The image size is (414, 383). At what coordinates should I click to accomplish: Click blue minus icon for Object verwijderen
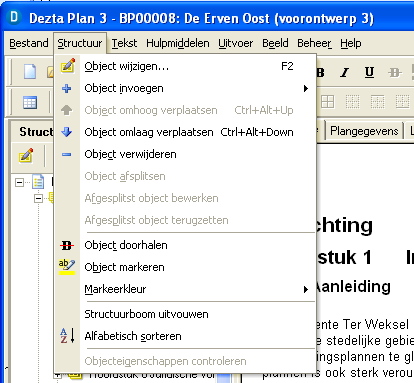tap(67, 154)
